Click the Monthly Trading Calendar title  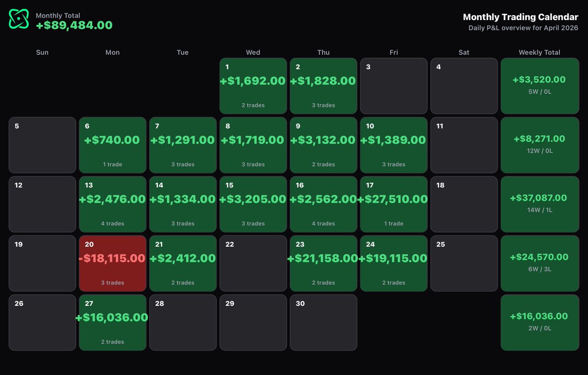(520, 17)
